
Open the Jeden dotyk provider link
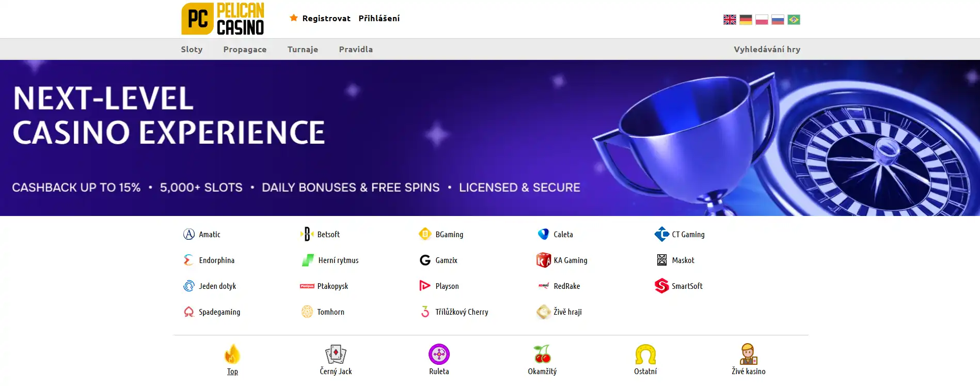pos(217,286)
